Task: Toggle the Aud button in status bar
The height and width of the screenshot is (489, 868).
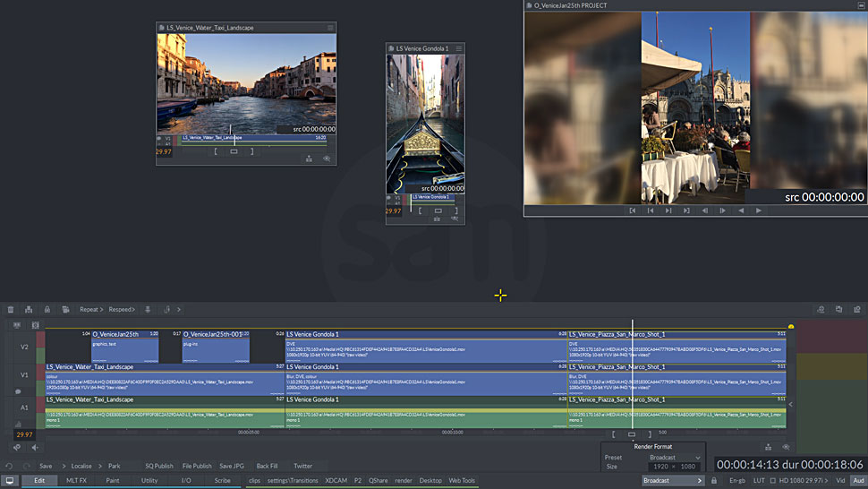Action: point(858,481)
